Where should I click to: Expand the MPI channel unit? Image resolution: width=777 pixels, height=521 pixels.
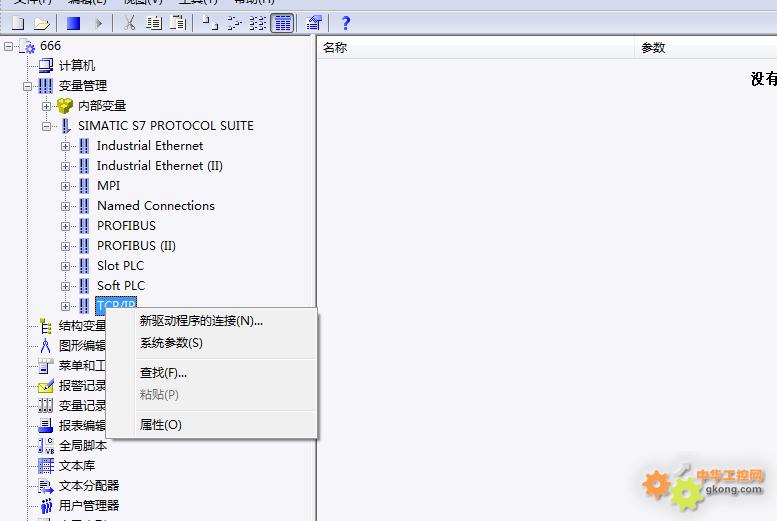click(x=65, y=186)
